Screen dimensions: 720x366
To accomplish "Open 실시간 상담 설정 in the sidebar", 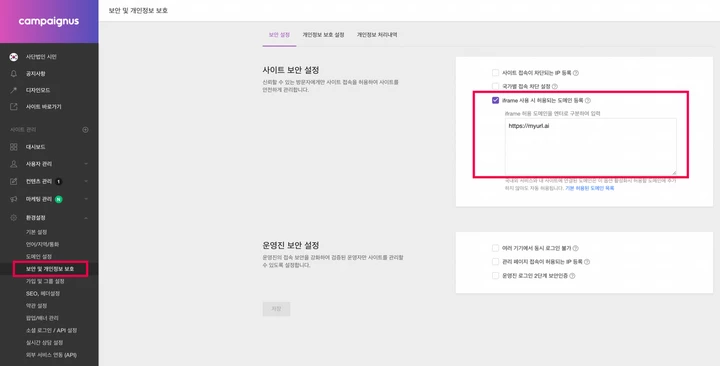I will (45, 343).
